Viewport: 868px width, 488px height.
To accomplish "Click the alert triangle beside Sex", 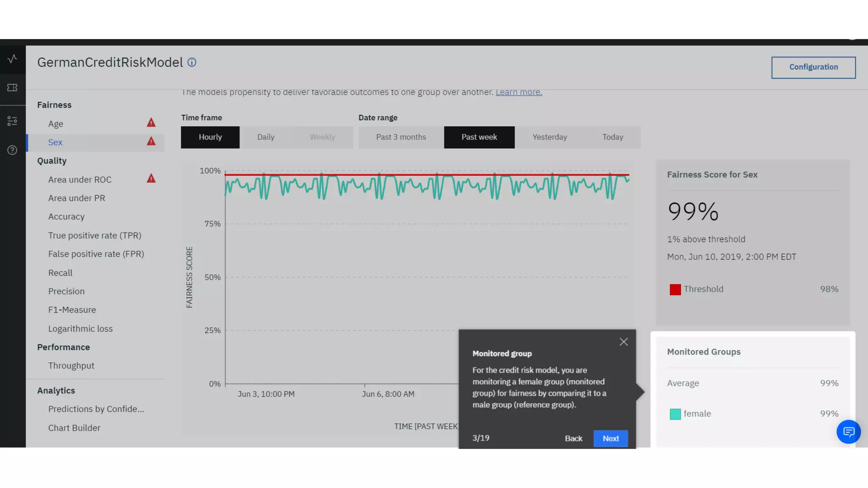I will click(x=151, y=141).
